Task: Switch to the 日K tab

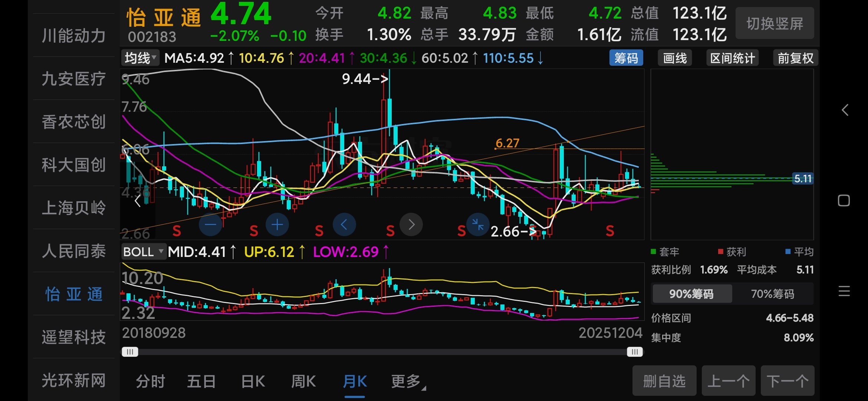Action: coord(253,382)
